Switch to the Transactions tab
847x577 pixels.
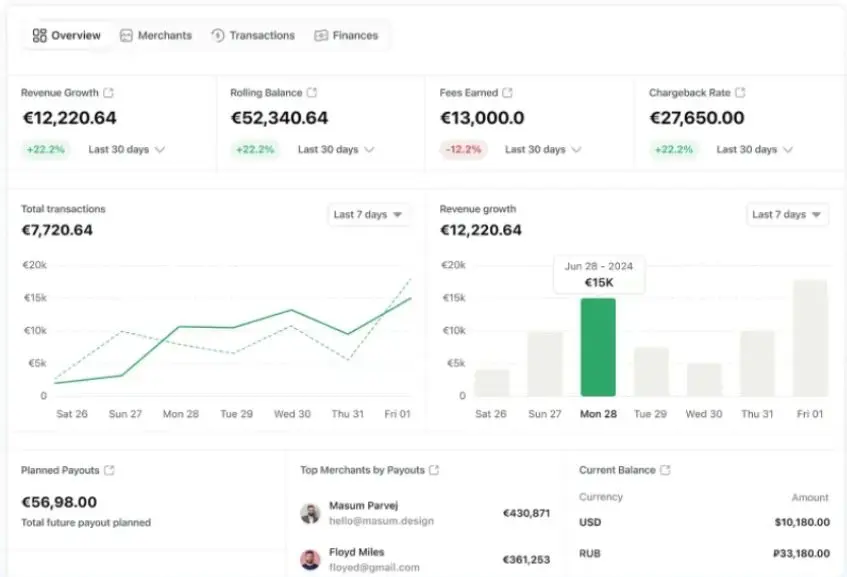click(253, 35)
